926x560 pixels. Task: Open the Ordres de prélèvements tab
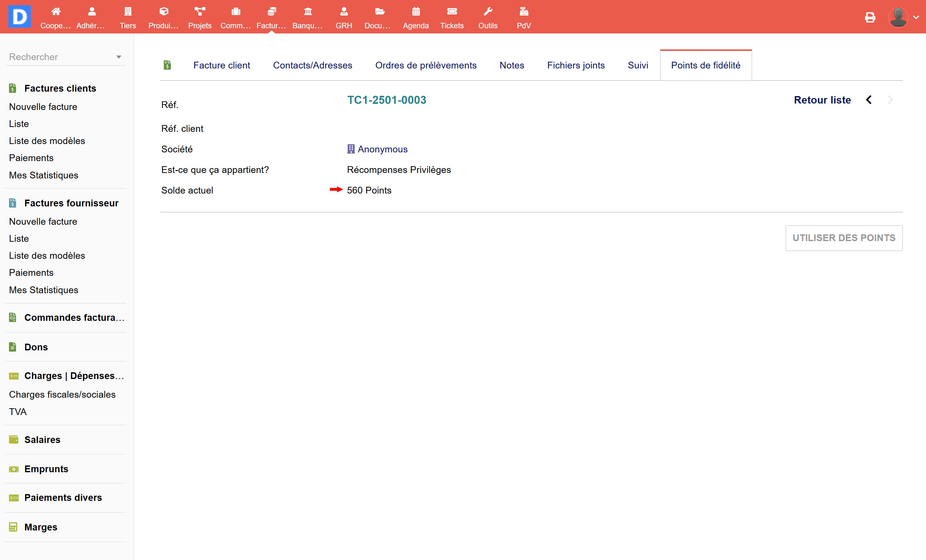click(425, 65)
